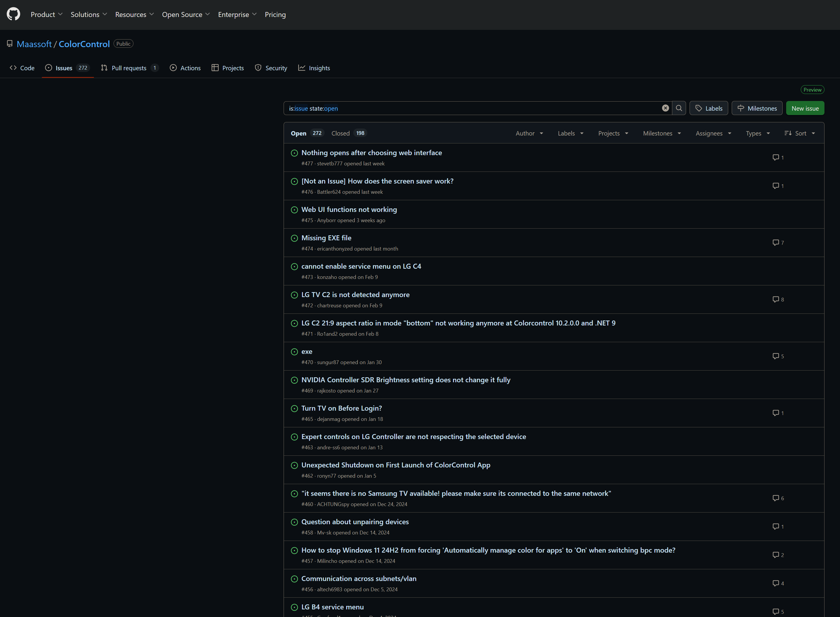Open comments icon on Missing EXE file issue
Image resolution: width=840 pixels, height=617 pixels.
(x=775, y=243)
